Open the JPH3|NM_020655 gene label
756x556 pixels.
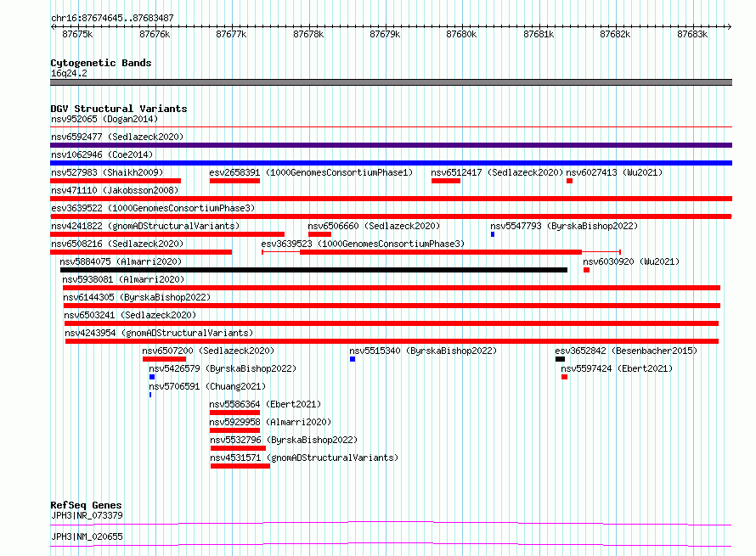pyautogui.click(x=87, y=536)
